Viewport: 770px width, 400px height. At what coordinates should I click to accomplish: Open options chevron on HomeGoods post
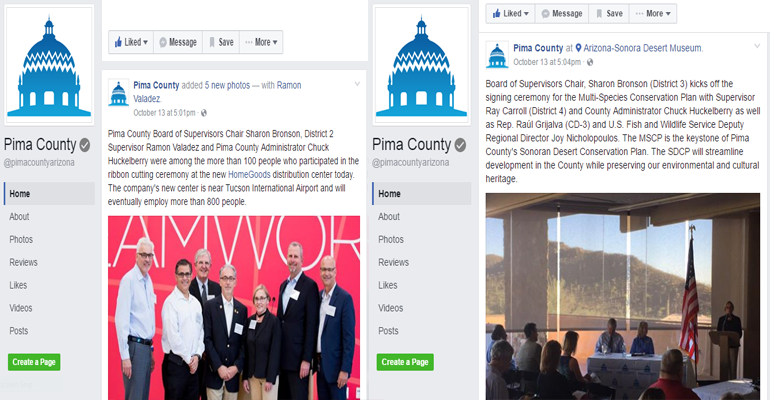pyautogui.click(x=358, y=84)
